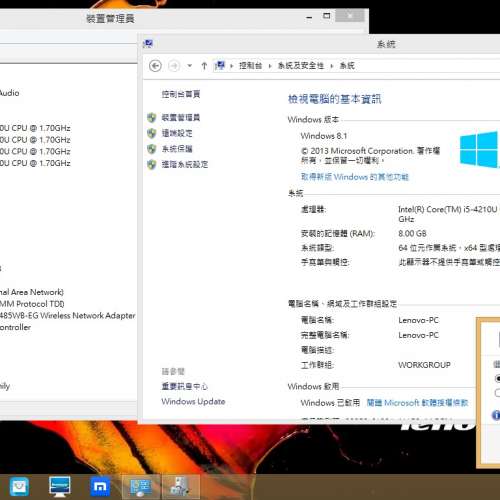
Task: Select the MM Protocol TDI) entry
Action: pos(32,304)
